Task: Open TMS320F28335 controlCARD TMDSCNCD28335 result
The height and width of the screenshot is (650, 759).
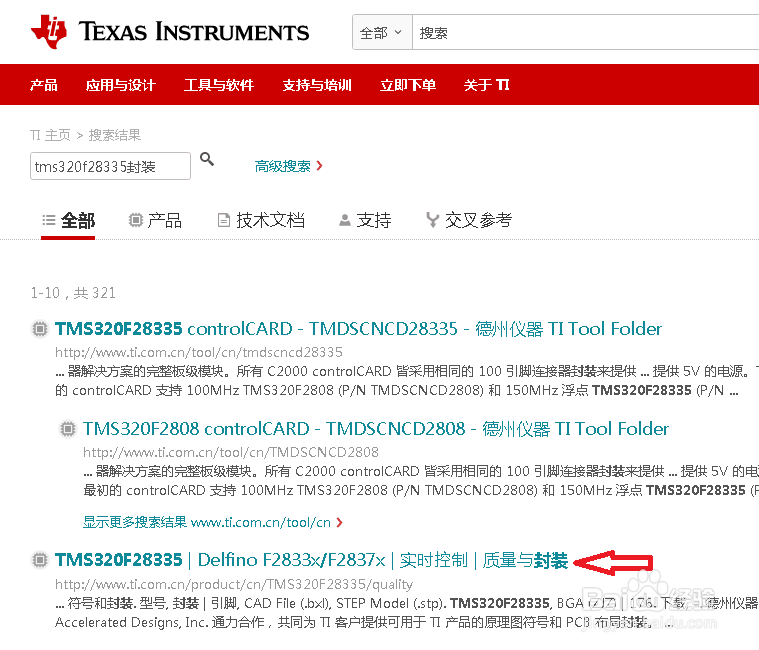Action: point(358,329)
